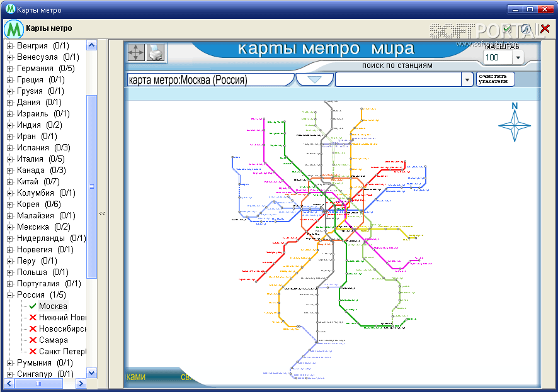The height and width of the screenshot is (392, 558).
Task: Click the green checkmark icon at top right
Action: tap(507, 29)
